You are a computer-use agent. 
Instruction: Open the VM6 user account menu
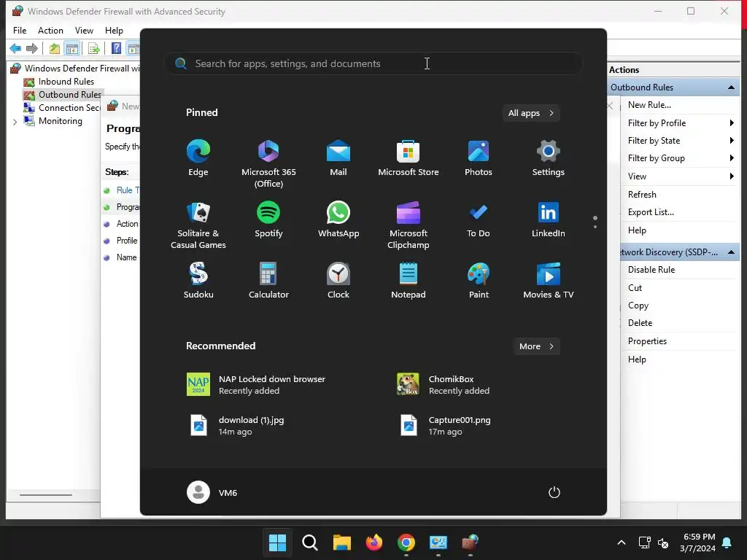pos(212,492)
